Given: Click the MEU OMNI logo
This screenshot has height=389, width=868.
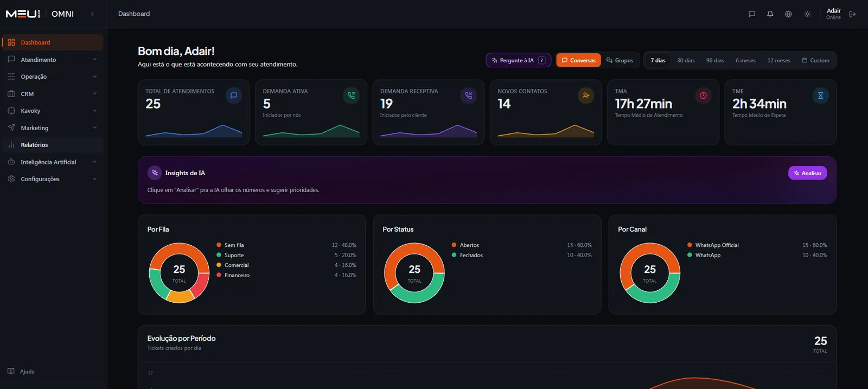Looking at the screenshot, I should (x=40, y=14).
